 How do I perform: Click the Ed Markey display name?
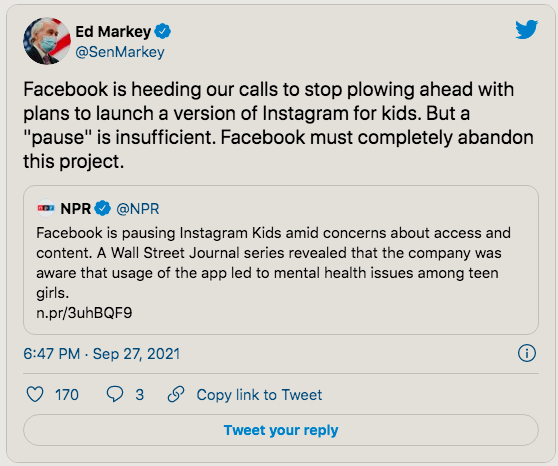pyautogui.click(x=113, y=32)
